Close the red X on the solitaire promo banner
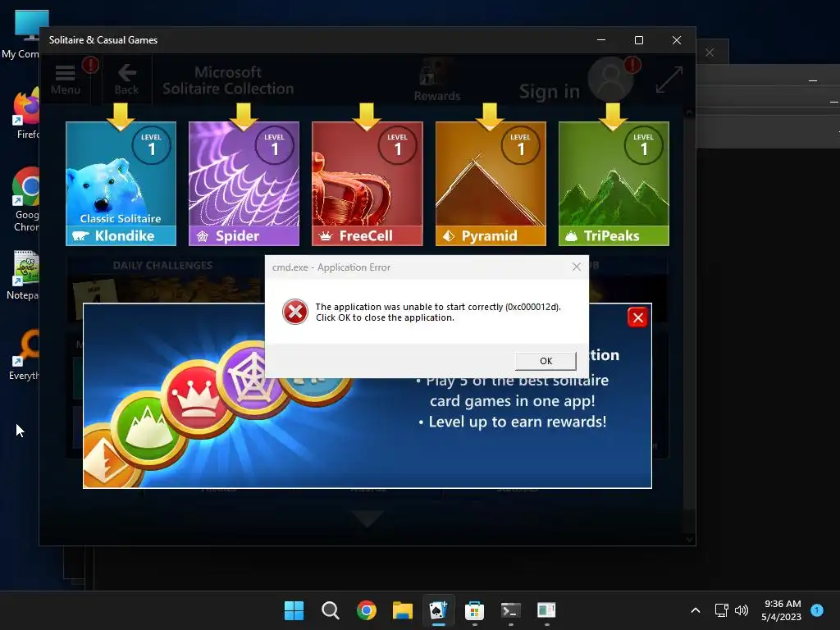The width and height of the screenshot is (840, 630). click(x=637, y=317)
